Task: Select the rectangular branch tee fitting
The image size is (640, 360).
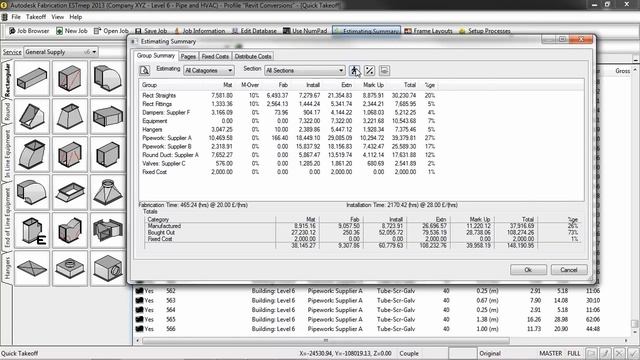Action: pos(70,230)
